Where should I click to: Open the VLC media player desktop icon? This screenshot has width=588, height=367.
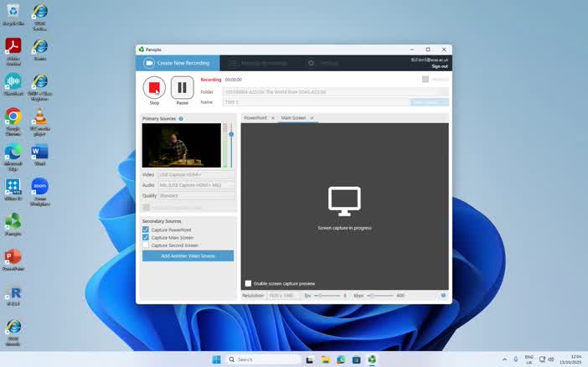click(39, 121)
